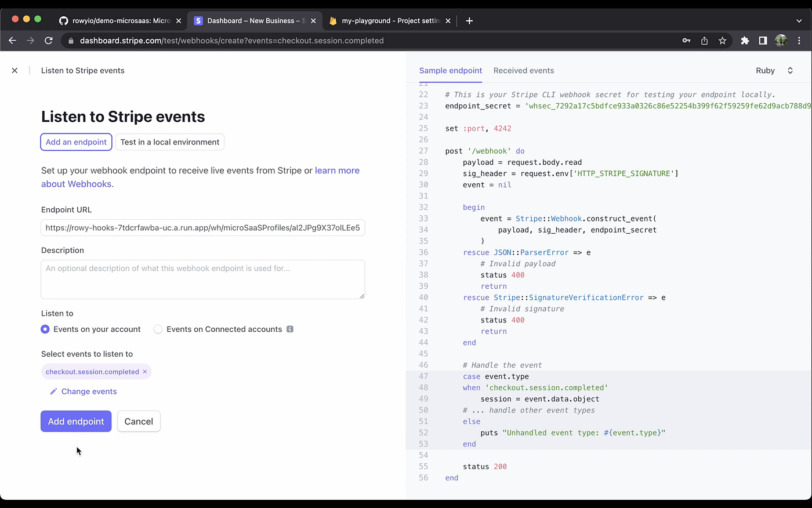Share this page from the address bar
Viewport: 812px width, 508px height.
click(704, 41)
